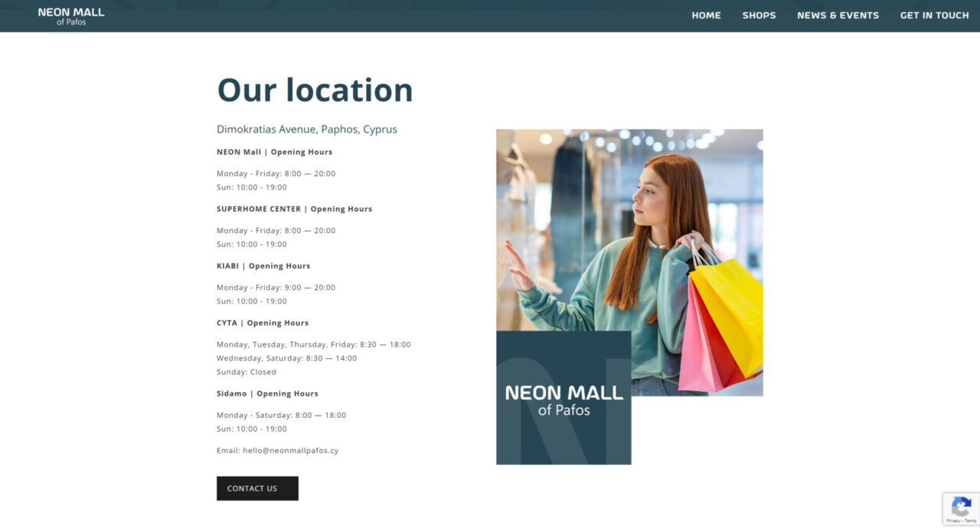Viewport: 980px width, 532px height.
Task: Click 'Monday, Tuesday, Thursday, Friday: 8:30 — 18:00'
Action: click(x=313, y=344)
